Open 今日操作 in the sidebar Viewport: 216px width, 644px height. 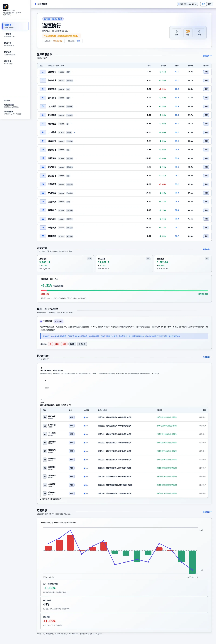15,26
